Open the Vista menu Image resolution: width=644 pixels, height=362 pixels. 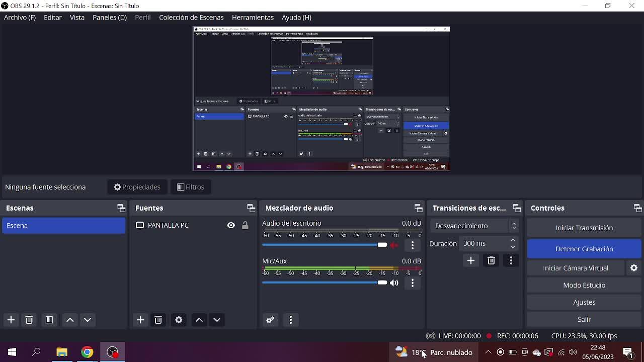(77, 18)
